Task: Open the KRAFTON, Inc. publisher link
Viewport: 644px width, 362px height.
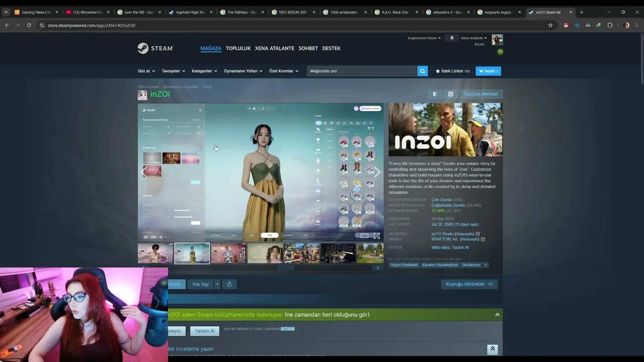Action: (x=445, y=239)
